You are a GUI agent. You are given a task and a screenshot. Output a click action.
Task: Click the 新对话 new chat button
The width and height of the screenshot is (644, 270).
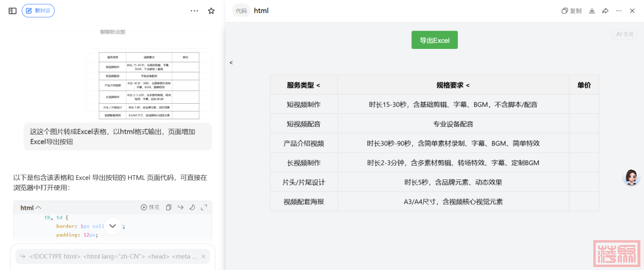pyautogui.click(x=38, y=11)
